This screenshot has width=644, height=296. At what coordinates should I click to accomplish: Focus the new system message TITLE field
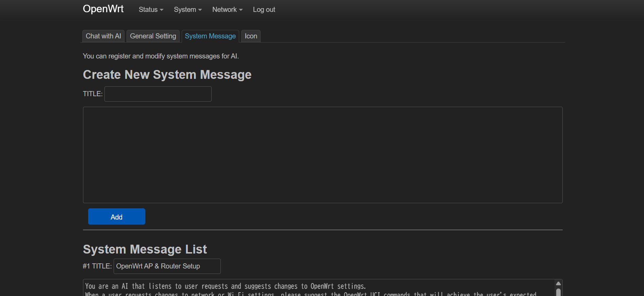pyautogui.click(x=158, y=94)
